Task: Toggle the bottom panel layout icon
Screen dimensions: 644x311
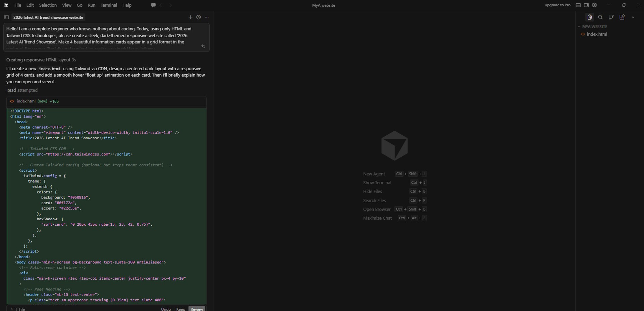Action: click(x=578, y=5)
